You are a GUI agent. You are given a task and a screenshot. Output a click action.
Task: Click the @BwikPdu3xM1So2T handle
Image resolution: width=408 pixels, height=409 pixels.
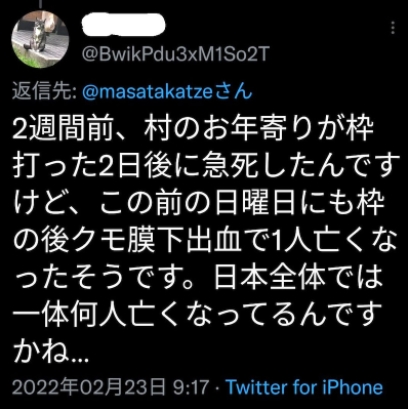175,54
